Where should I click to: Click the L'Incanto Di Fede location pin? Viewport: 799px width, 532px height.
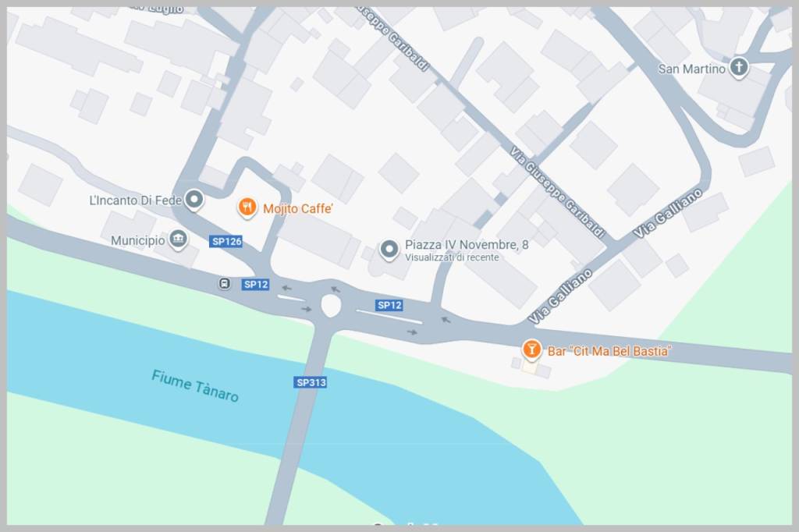[194, 200]
